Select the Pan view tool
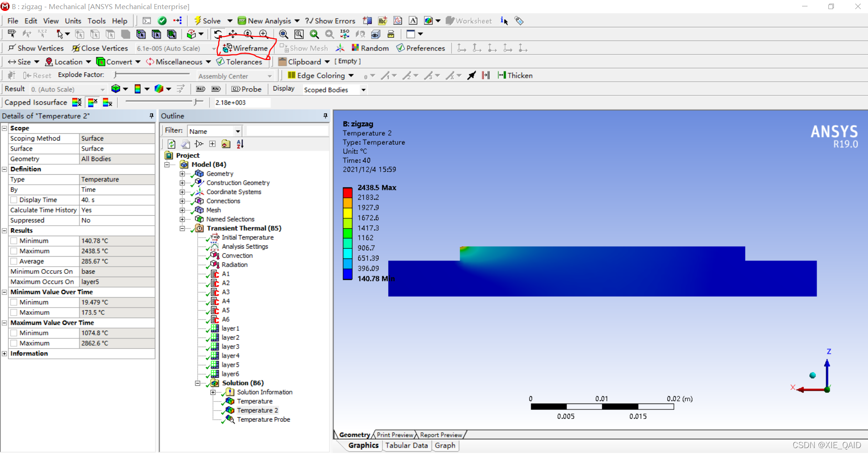This screenshot has height=454, width=868. tap(233, 34)
